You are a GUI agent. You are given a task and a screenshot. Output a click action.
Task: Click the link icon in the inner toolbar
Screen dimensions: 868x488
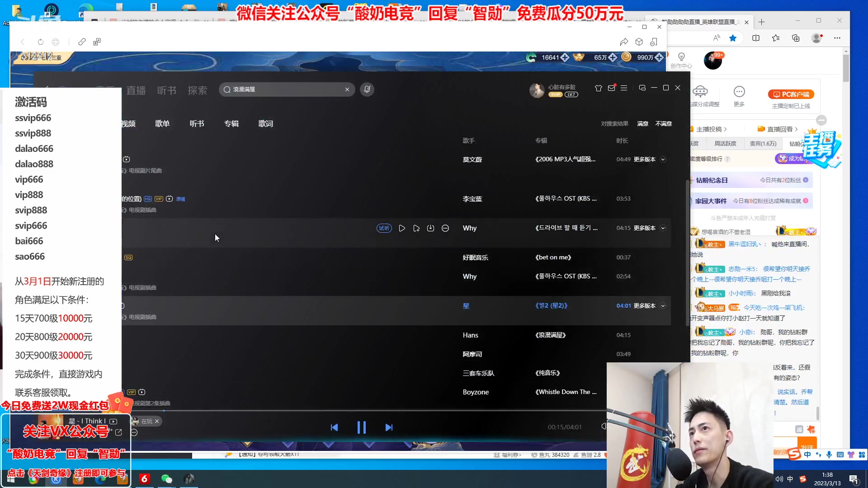82,42
